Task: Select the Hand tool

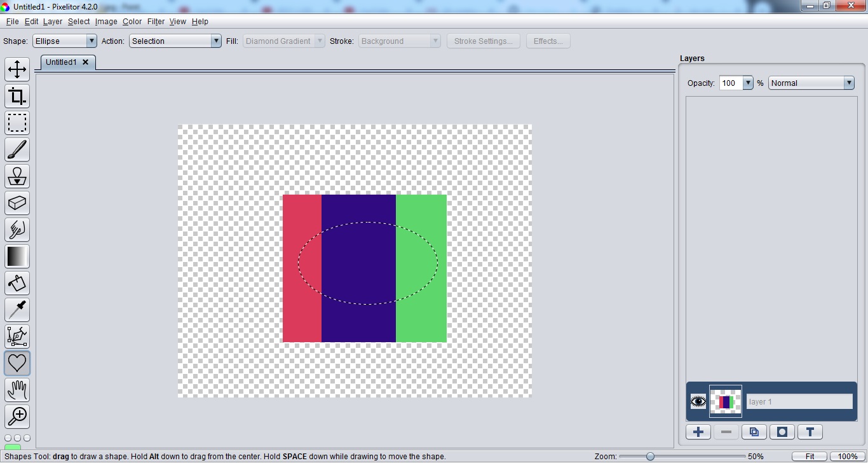Action: tap(17, 390)
